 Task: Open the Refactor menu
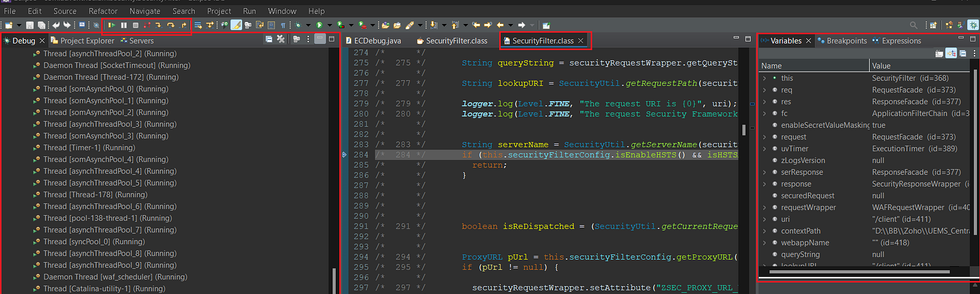click(x=103, y=11)
